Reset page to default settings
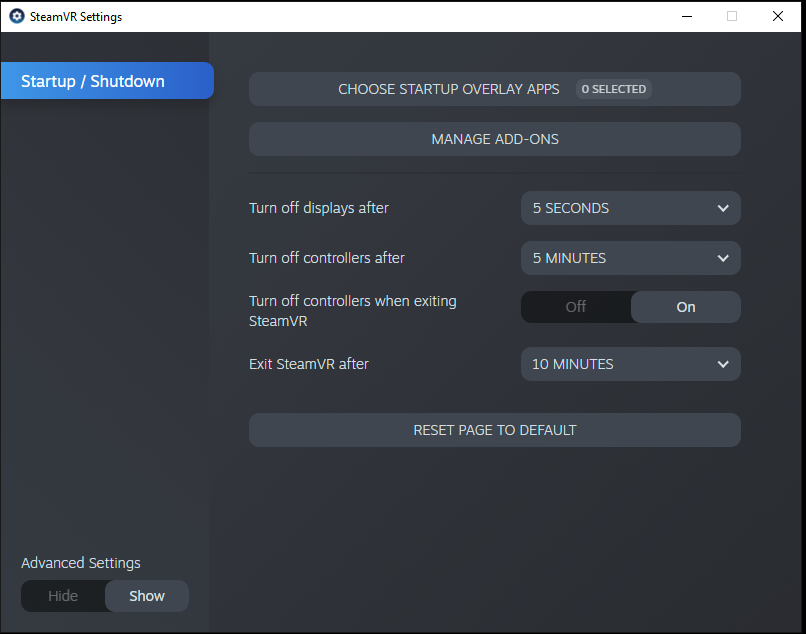This screenshot has width=806, height=634. [x=494, y=430]
